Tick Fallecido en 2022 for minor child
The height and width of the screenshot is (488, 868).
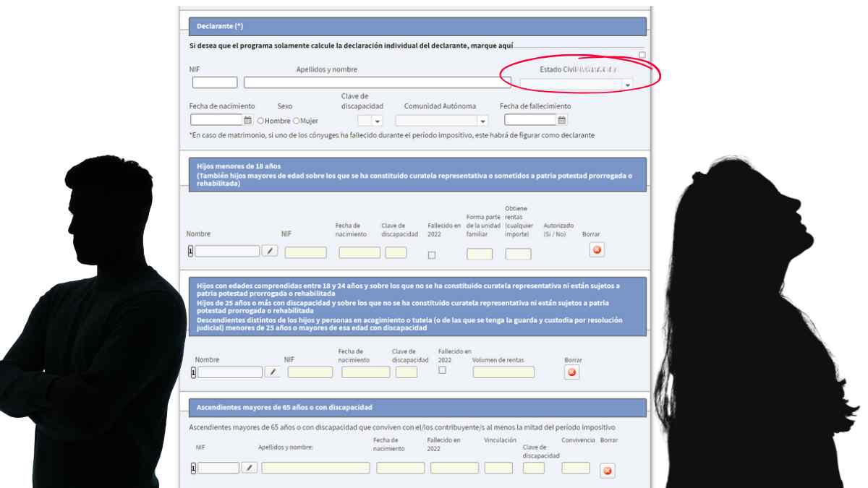pyautogui.click(x=432, y=254)
